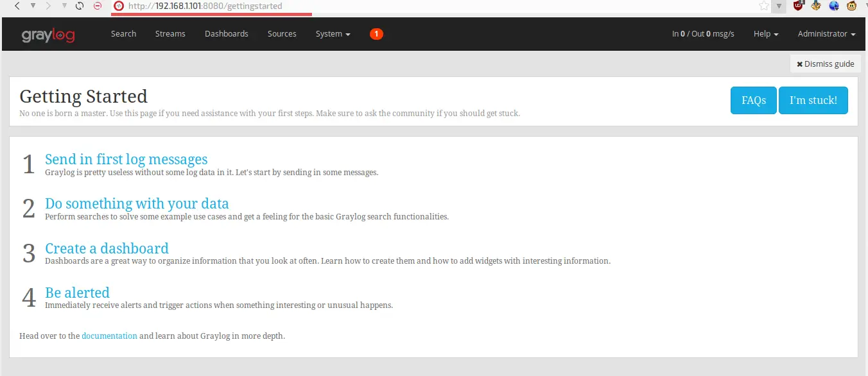Click the download box extension icon
This screenshot has width=868, height=376.
816,6
